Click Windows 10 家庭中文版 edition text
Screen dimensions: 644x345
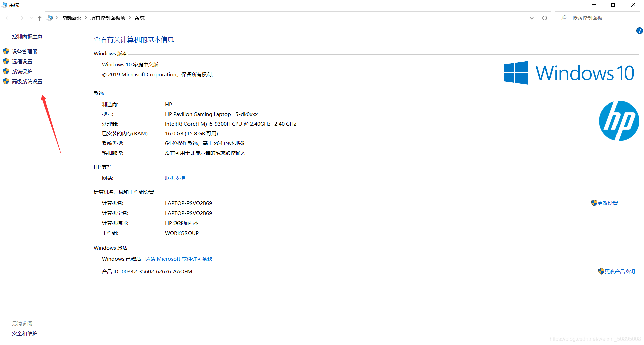130,65
